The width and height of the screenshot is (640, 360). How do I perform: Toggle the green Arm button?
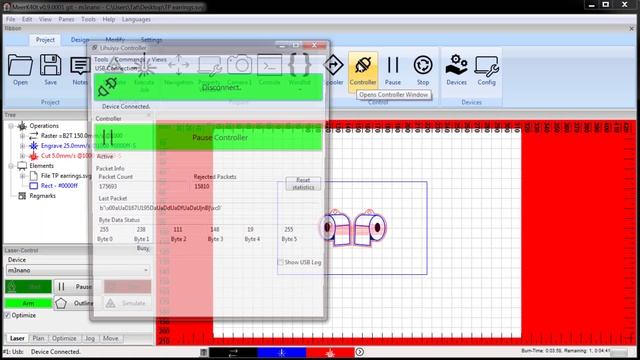[28, 303]
